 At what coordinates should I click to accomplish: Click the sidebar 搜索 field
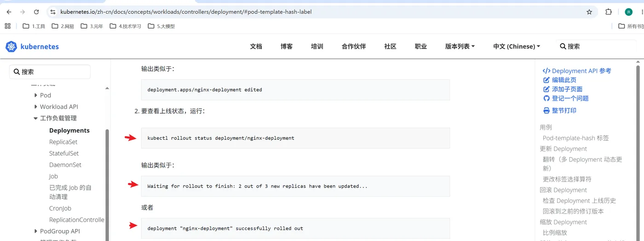[50, 72]
